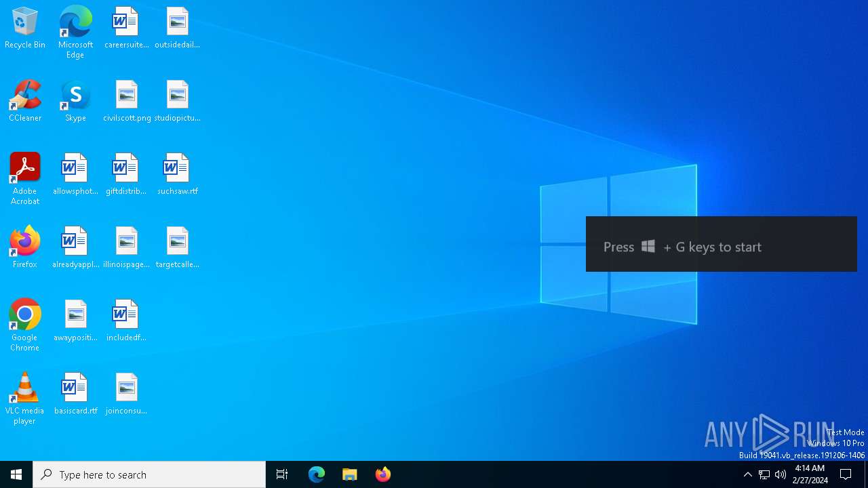Select the studiopictu image file icon
This screenshot has width=868, height=488.
pyautogui.click(x=177, y=102)
